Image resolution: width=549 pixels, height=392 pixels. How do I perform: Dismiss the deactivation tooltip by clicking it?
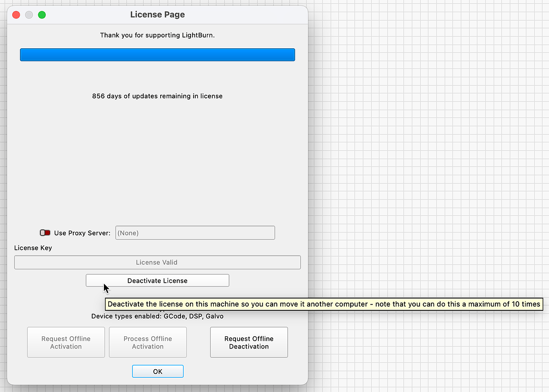click(x=324, y=304)
